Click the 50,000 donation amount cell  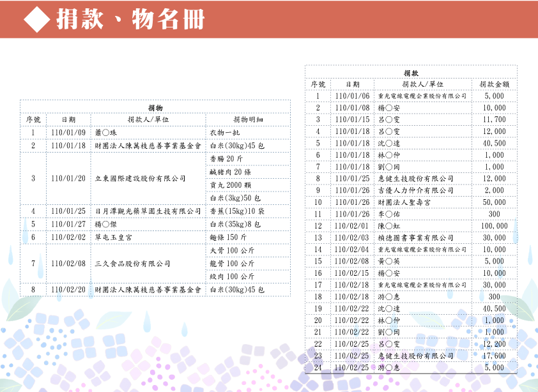tap(494, 202)
